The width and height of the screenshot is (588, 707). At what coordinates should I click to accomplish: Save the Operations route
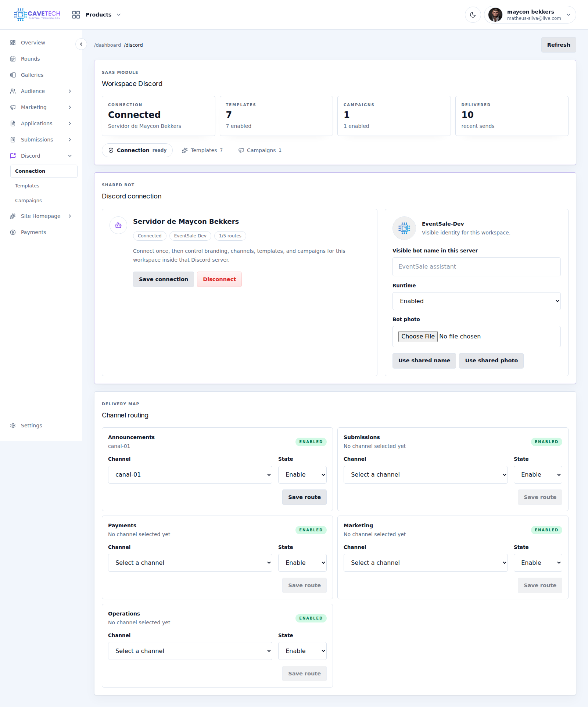click(x=304, y=674)
